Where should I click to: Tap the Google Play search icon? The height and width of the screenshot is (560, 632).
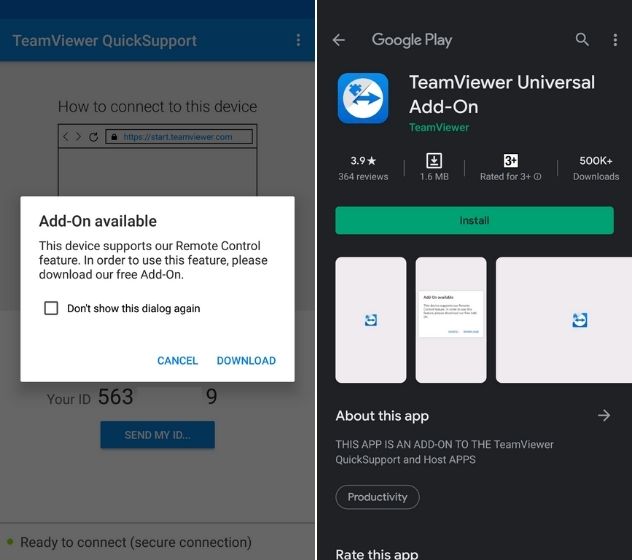click(x=582, y=40)
